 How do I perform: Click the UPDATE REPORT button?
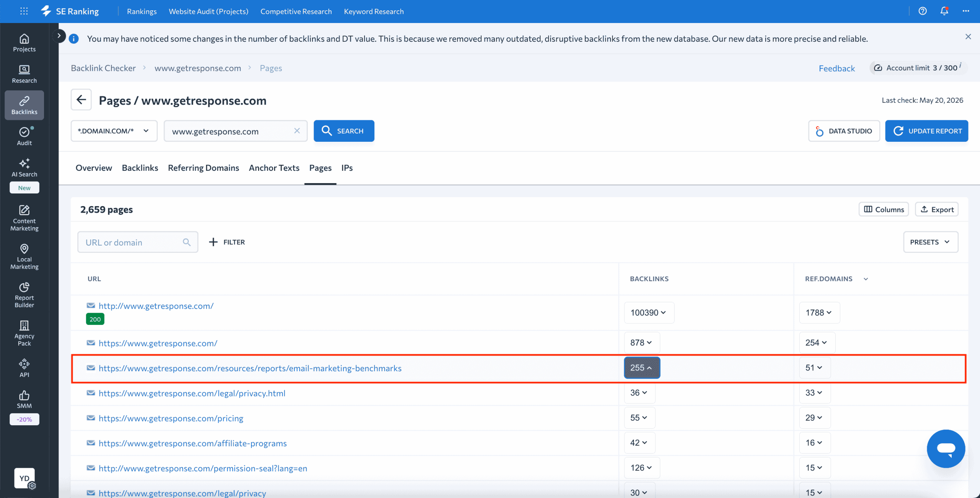pyautogui.click(x=926, y=131)
